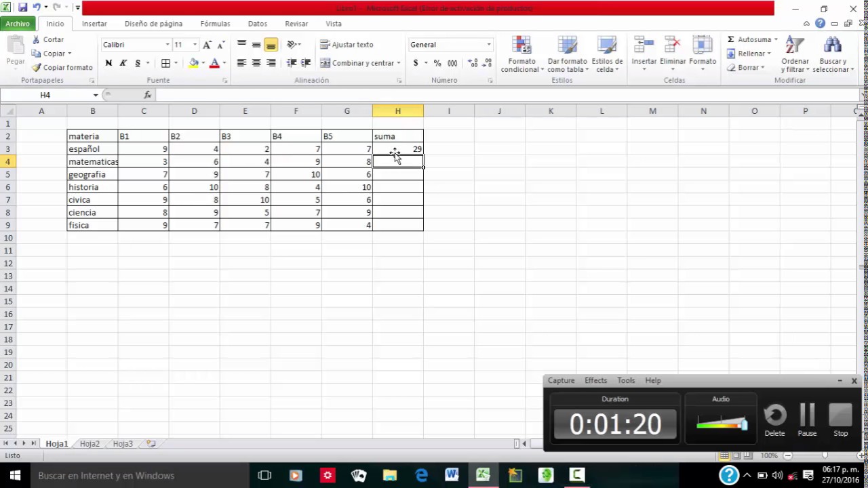The width and height of the screenshot is (868, 488).
Task: Click the insert function fx icon
Action: (x=148, y=95)
